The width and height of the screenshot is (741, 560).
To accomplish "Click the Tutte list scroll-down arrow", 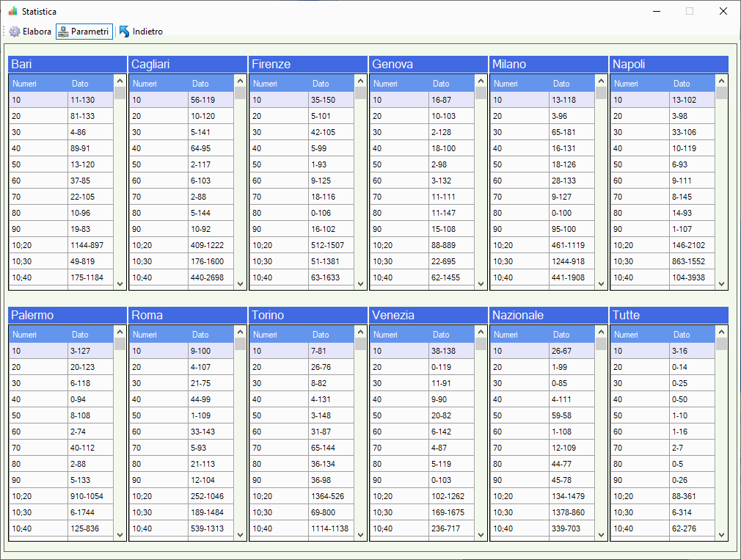I will click(721, 535).
